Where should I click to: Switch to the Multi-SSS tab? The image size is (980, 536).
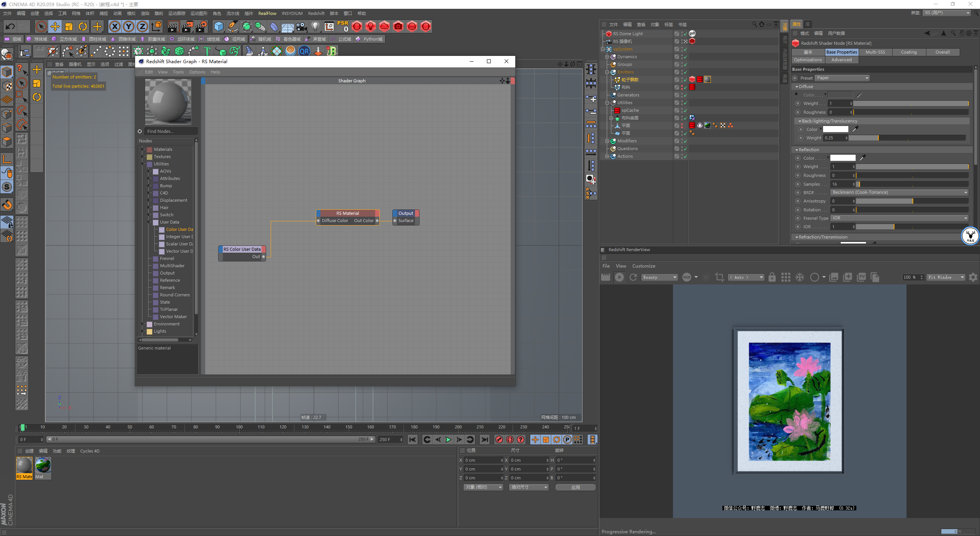pyautogui.click(x=875, y=52)
